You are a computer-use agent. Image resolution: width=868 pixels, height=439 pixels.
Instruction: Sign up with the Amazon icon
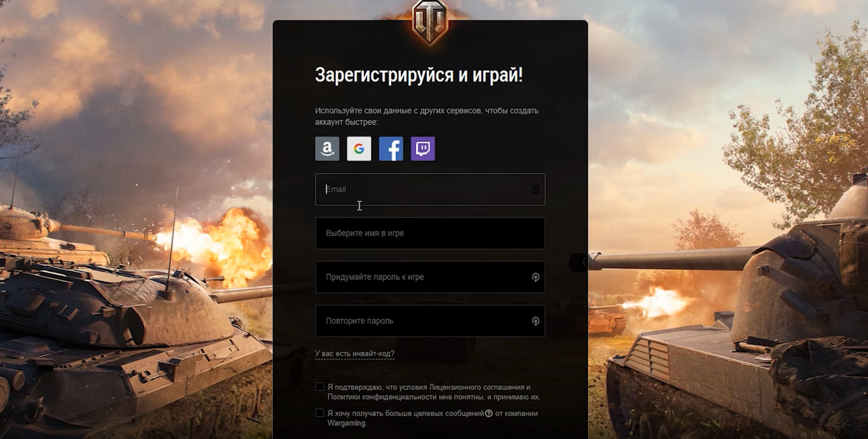327,149
